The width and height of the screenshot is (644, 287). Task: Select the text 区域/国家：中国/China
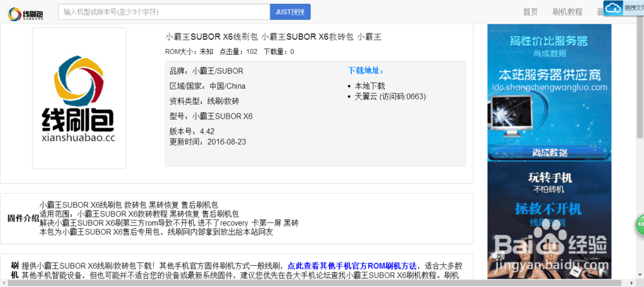[207, 86]
